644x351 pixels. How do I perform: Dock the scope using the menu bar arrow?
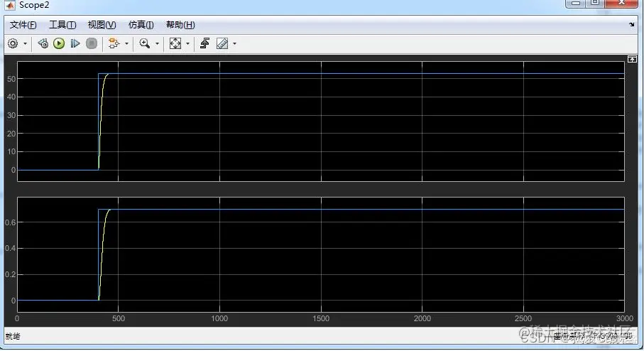click(632, 25)
